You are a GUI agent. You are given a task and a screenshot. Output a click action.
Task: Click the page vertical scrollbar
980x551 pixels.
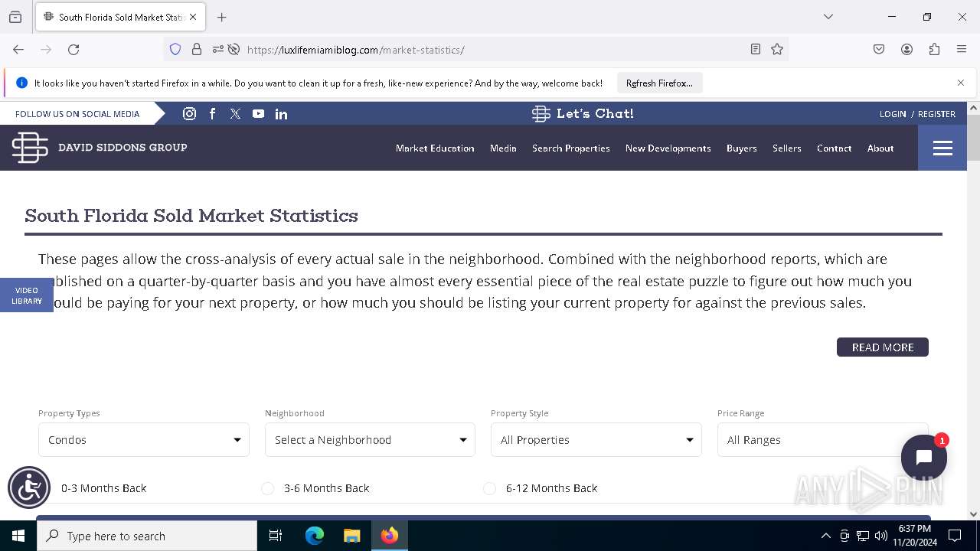click(973, 138)
